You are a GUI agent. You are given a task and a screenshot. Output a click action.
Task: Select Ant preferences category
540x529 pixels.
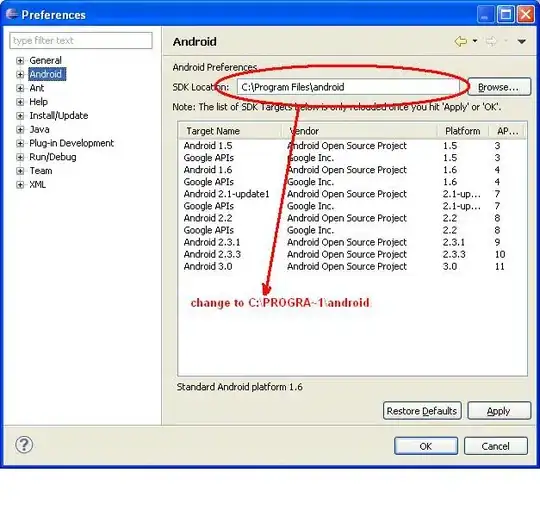(x=37, y=88)
